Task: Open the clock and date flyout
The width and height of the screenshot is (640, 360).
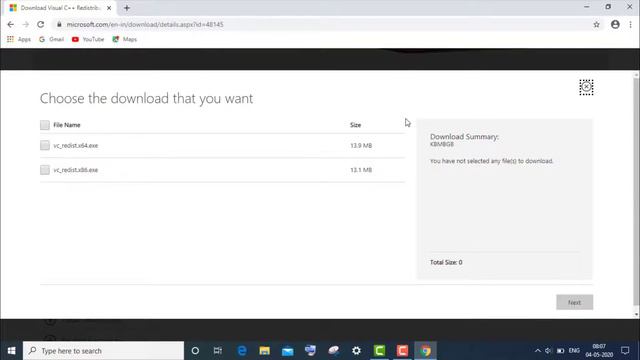Action: point(599,351)
